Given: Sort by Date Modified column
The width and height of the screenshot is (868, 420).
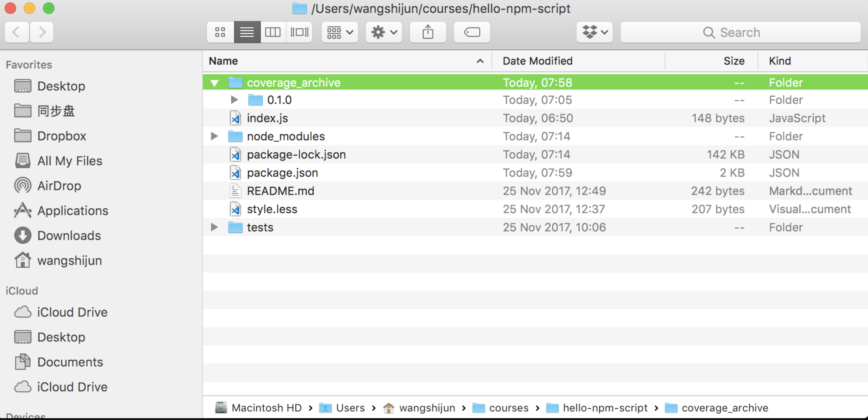Looking at the screenshot, I should (538, 61).
